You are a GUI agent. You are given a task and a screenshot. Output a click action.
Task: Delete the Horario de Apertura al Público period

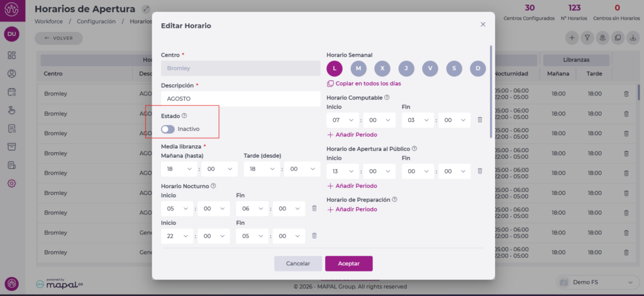click(x=479, y=170)
